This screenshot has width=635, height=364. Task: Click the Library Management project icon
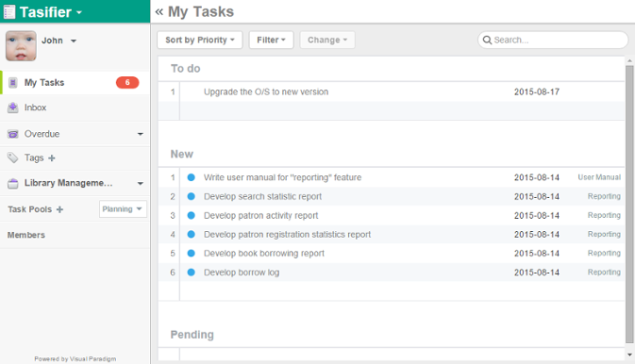pos(13,184)
